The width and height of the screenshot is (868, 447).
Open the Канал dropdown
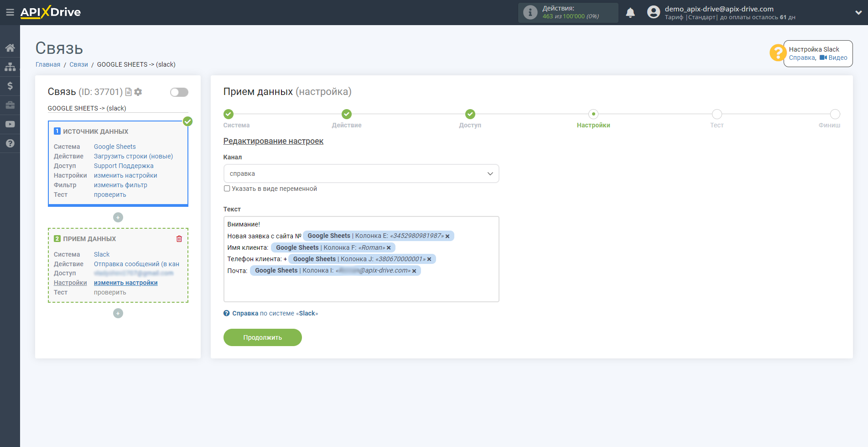tap(361, 174)
